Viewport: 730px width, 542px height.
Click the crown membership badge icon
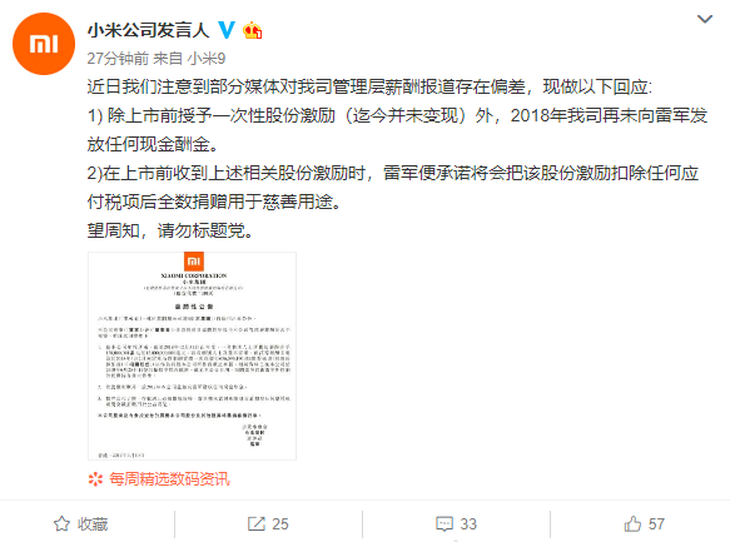252,30
